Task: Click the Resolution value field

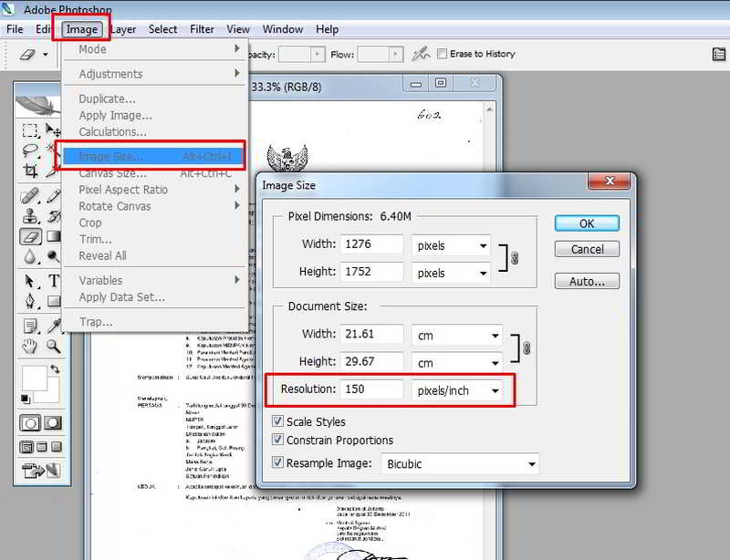Action: pos(371,389)
